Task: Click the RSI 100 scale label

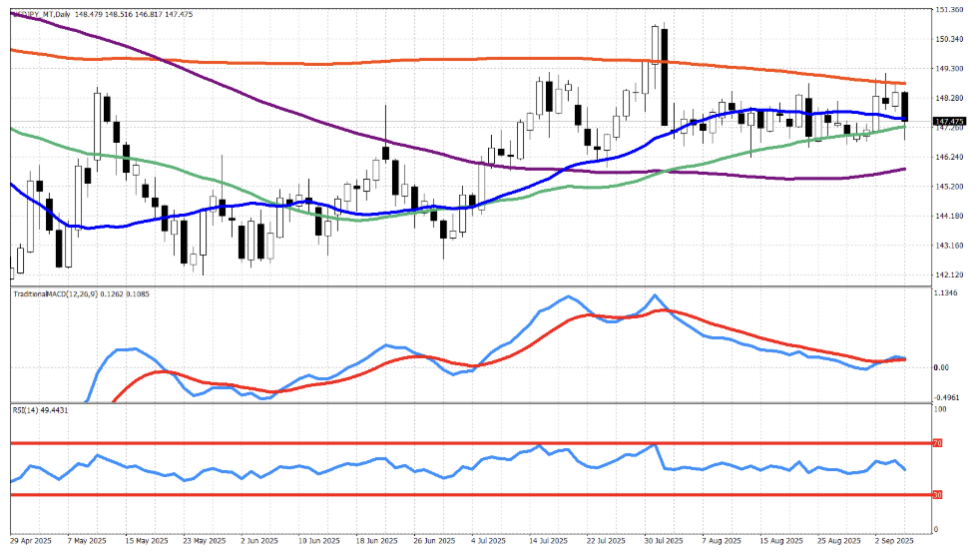Action: click(x=940, y=409)
